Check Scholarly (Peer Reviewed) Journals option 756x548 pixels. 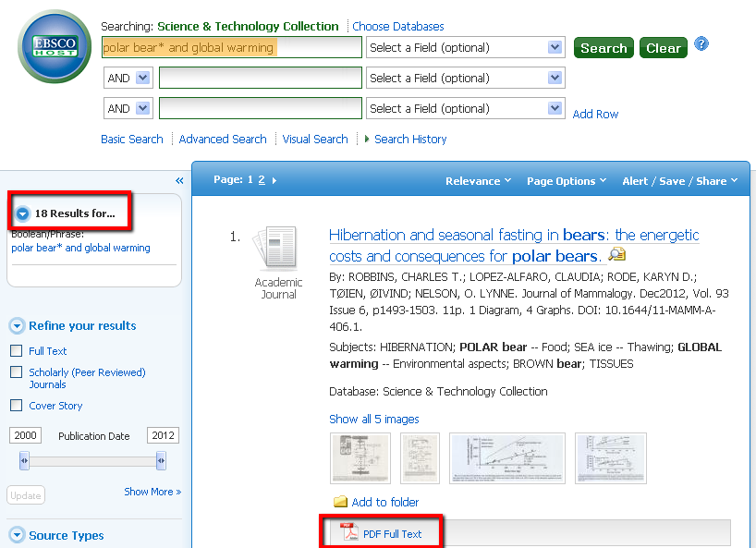point(16,372)
